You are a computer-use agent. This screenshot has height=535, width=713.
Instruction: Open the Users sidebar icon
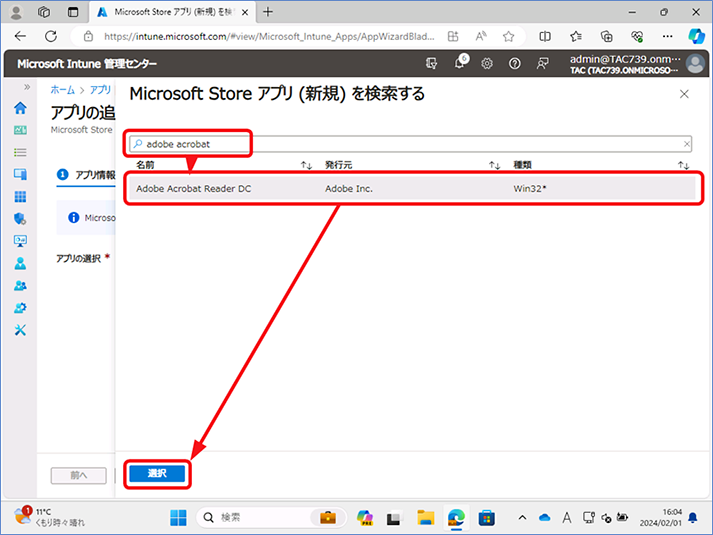click(x=20, y=263)
